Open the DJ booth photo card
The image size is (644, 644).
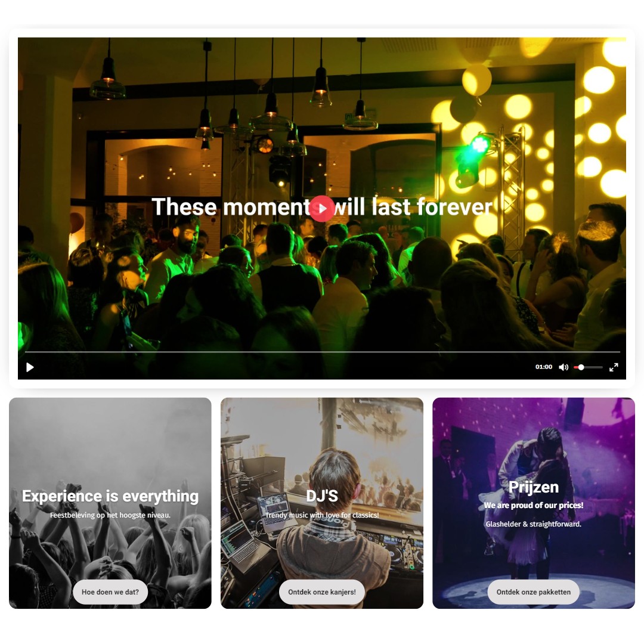[x=322, y=503]
